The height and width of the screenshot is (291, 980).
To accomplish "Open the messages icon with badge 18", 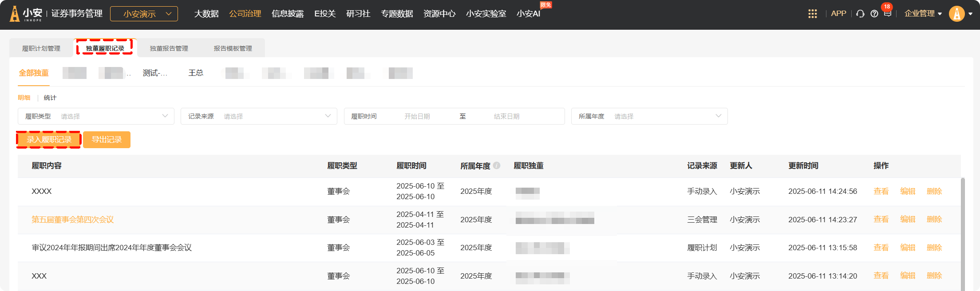I will (887, 14).
